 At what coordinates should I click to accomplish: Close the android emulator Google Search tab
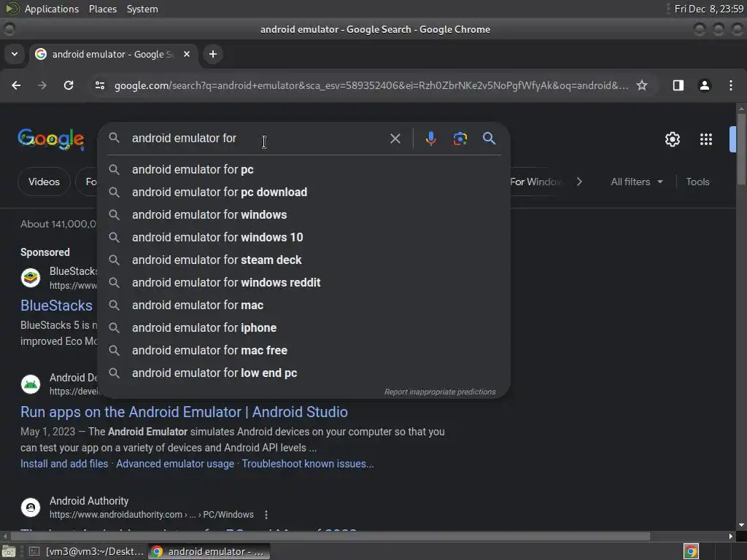[x=187, y=54]
